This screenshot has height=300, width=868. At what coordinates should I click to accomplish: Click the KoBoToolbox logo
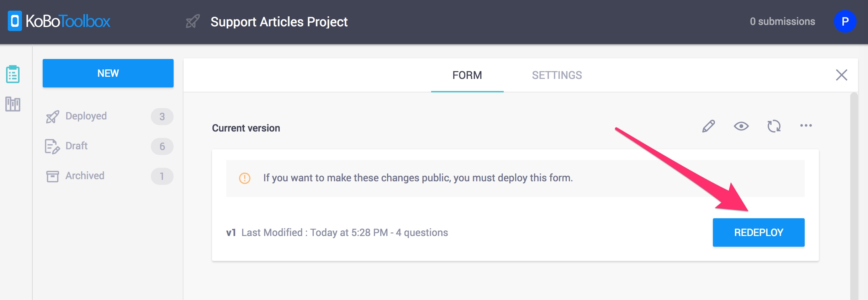coord(59,21)
